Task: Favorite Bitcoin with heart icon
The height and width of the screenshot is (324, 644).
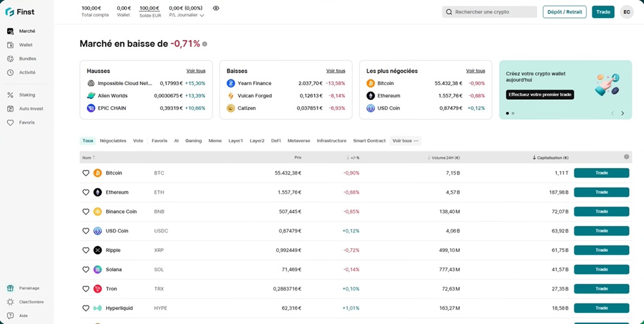Action: point(86,173)
